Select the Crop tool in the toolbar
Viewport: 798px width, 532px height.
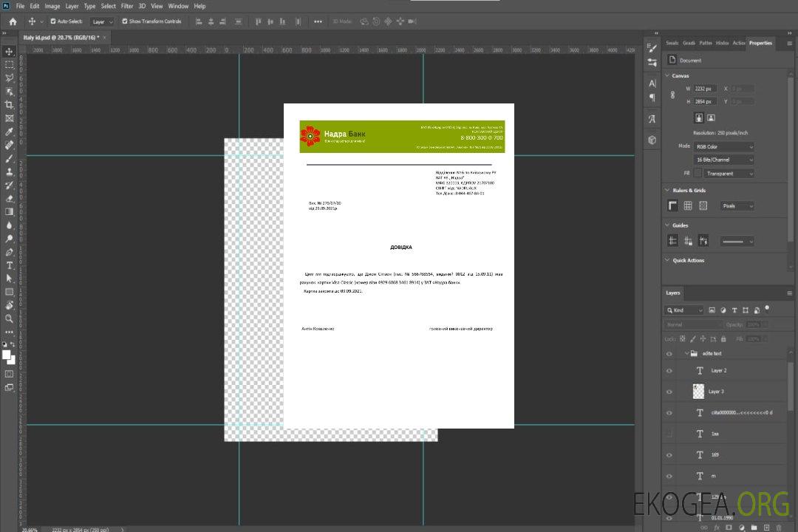(9, 105)
